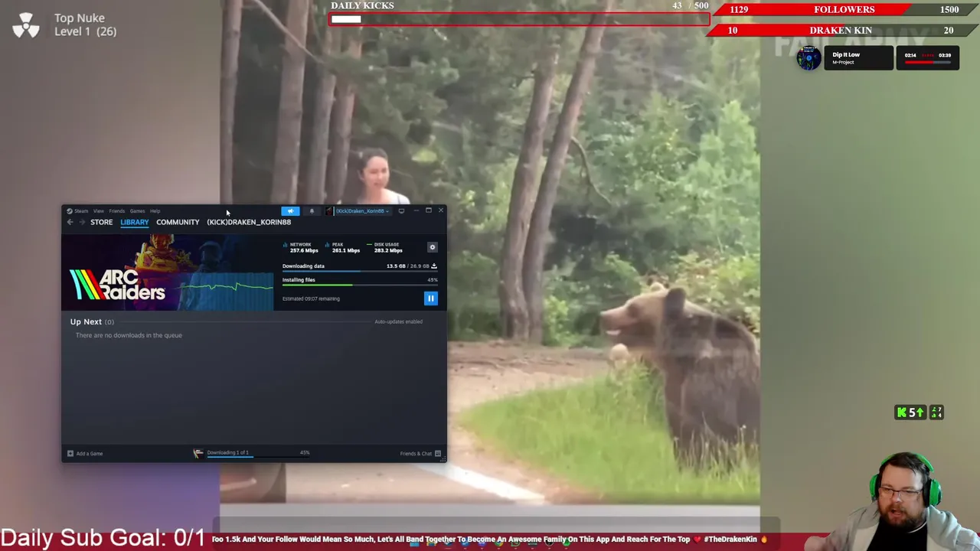Pause the ARC Raiders download
Viewport: 980px width, 551px height.
click(x=431, y=298)
